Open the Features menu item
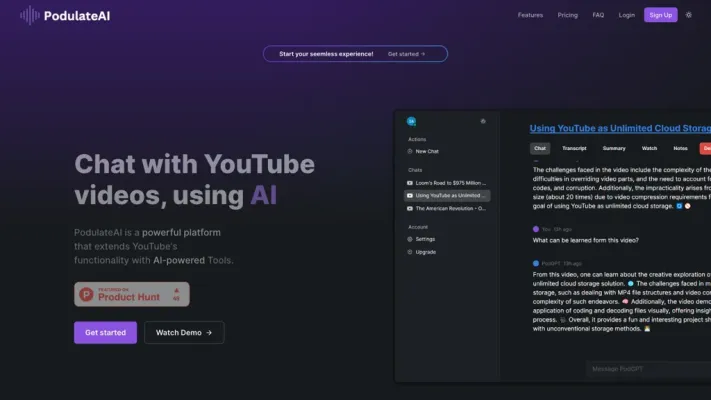This screenshot has height=400, width=711. click(530, 15)
